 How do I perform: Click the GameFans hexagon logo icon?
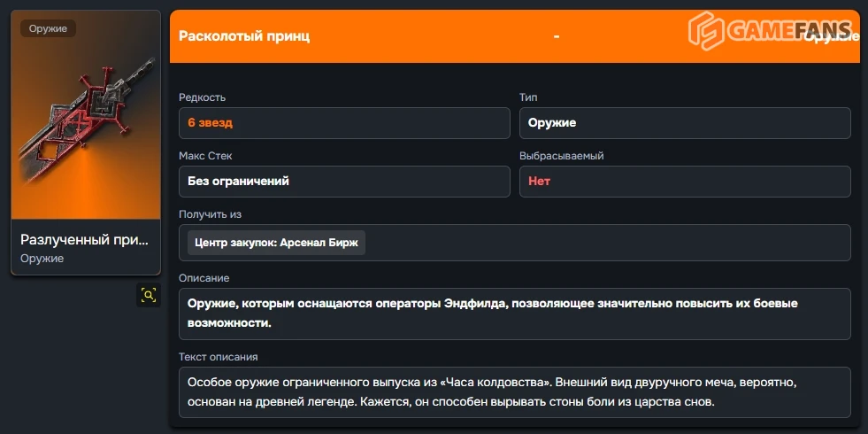click(x=706, y=33)
